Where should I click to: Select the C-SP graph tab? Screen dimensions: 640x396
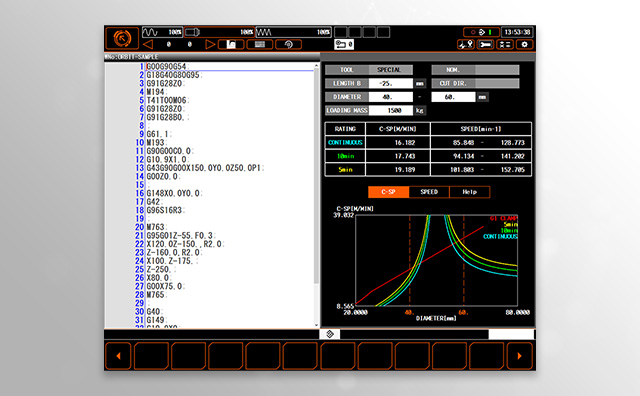click(x=388, y=192)
